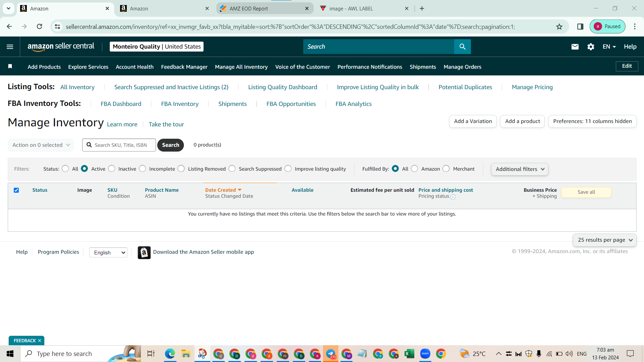Open Preferences: 11 columns hidden
This screenshot has height=362, width=644.
point(592,121)
